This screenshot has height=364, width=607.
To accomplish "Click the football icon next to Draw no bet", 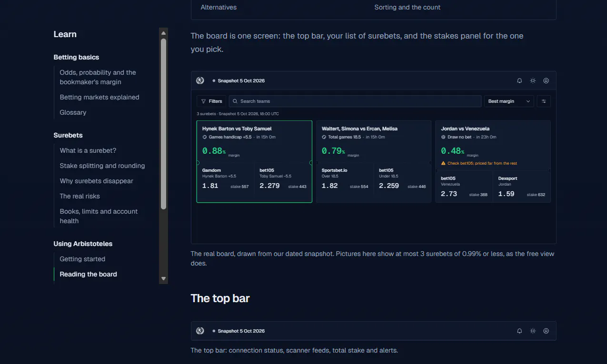I will (443, 137).
